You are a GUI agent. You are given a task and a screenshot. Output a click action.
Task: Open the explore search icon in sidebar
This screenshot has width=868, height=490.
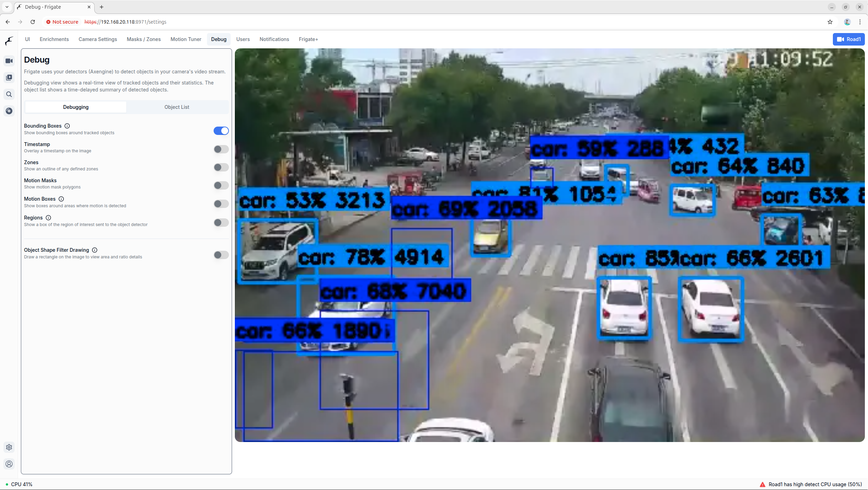tap(9, 94)
